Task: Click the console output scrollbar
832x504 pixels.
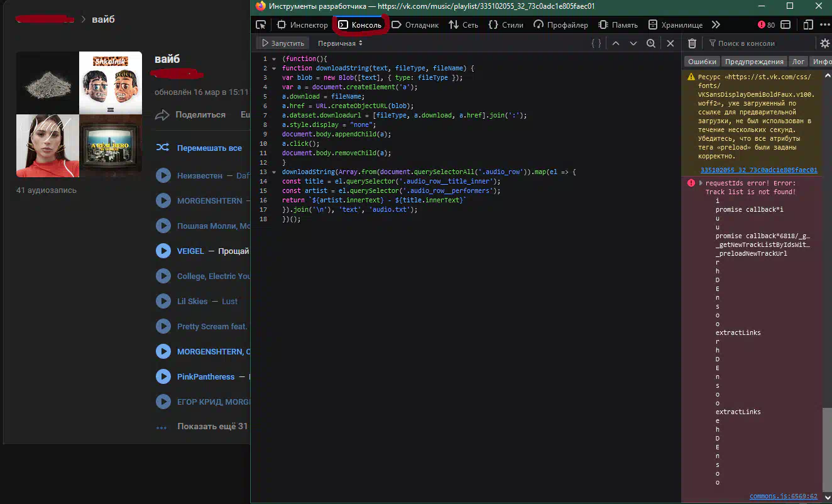Action: pyautogui.click(x=826, y=449)
